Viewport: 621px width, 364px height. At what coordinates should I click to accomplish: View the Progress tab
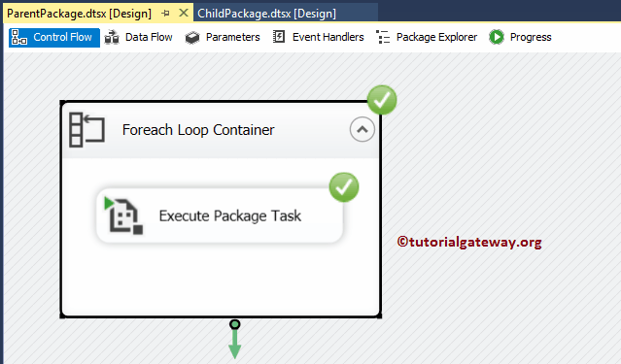coord(520,37)
